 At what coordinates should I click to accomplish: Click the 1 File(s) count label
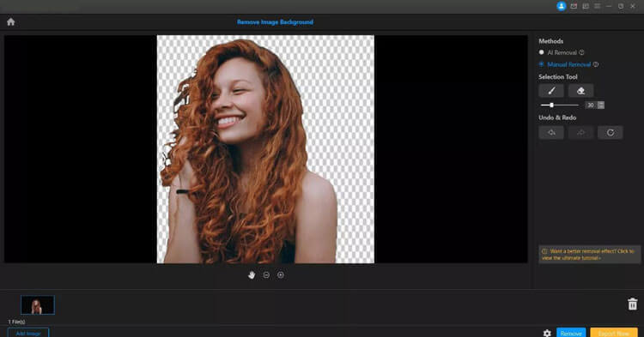pos(16,322)
